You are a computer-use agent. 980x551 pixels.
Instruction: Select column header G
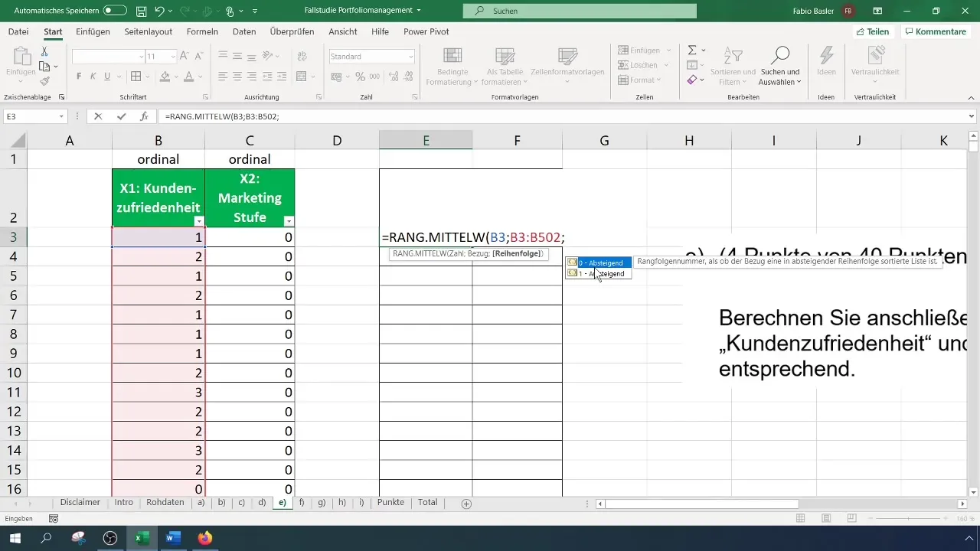[x=604, y=140]
